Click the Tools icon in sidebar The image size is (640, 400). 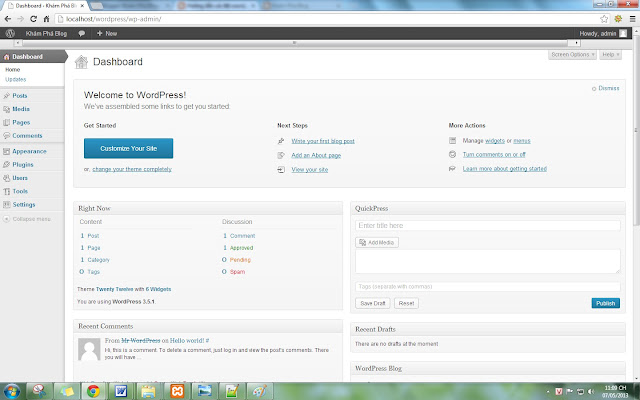pos(6,191)
